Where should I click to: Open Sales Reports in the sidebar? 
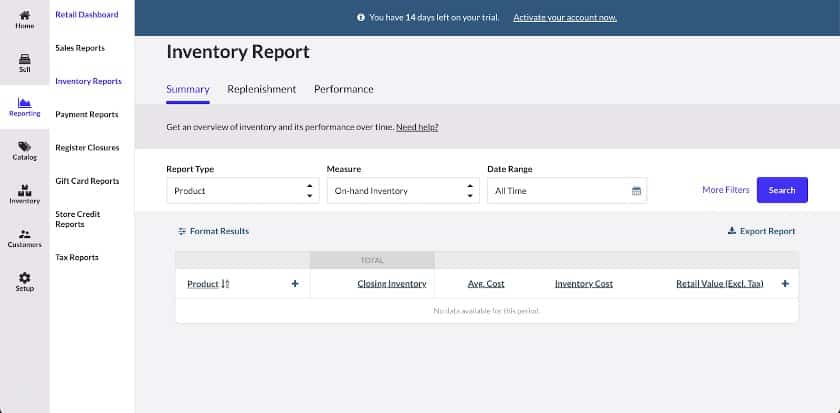(x=80, y=48)
